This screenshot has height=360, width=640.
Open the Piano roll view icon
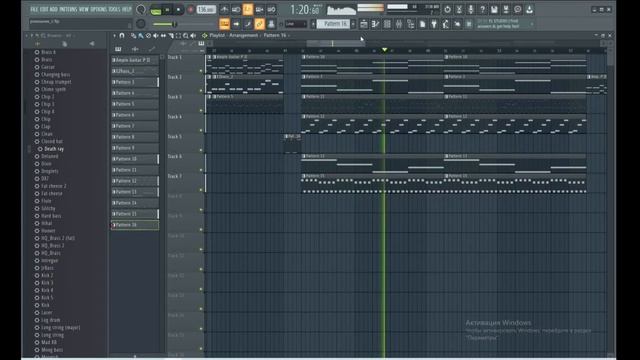(376, 24)
